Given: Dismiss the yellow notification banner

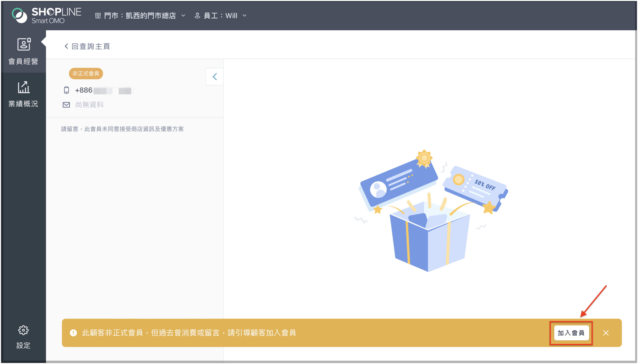Looking at the screenshot, I should click(606, 333).
